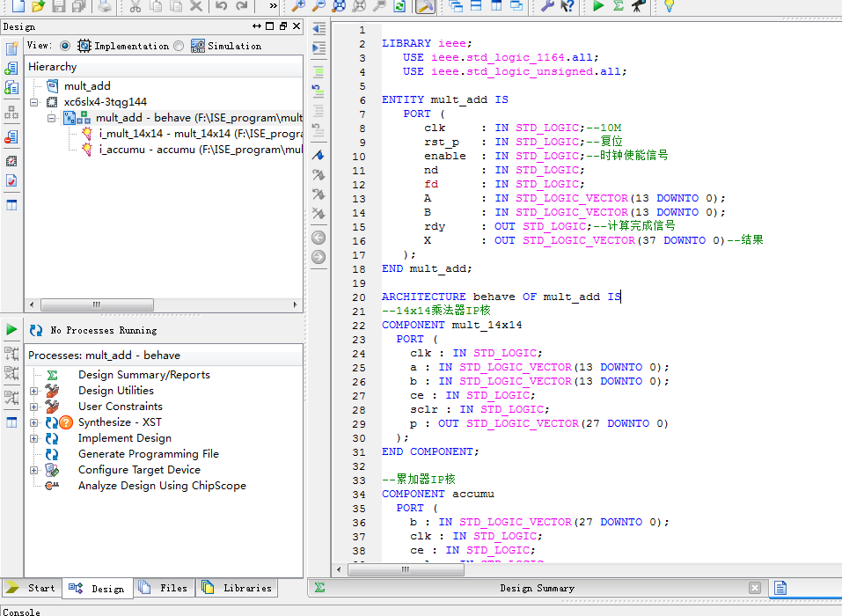Collapse the xc6slx4-3tqg144 device node
The image size is (842, 616).
pyautogui.click(x=34, y=102)
